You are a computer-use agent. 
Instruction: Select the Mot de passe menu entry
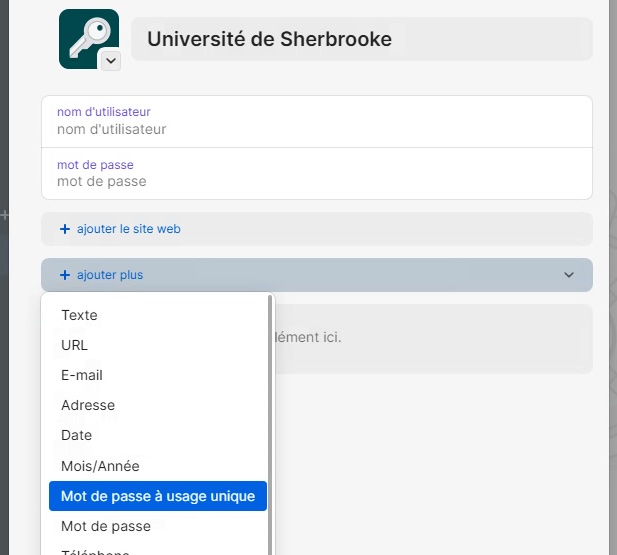click(x=106, y=526)
